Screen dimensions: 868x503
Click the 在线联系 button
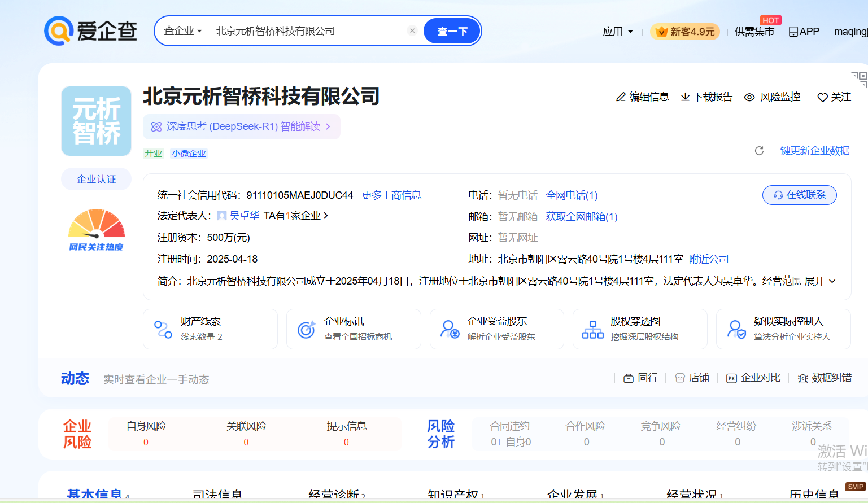coord(799,195)
